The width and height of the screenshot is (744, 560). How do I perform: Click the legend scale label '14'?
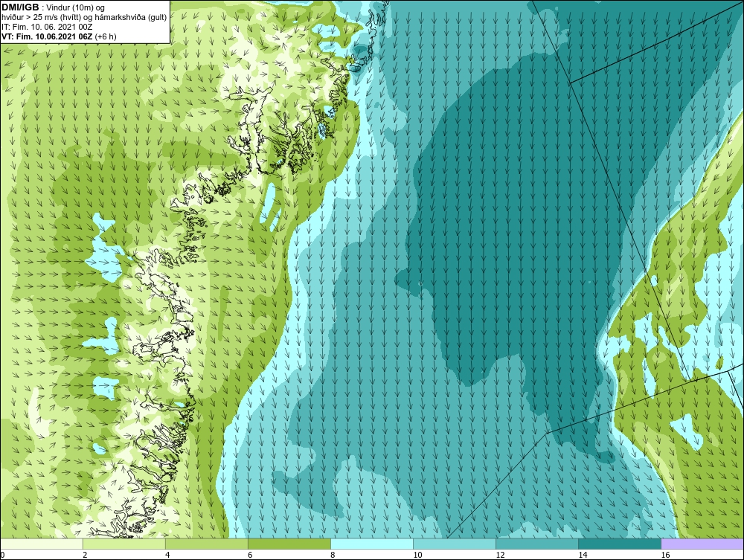(583, 555)
